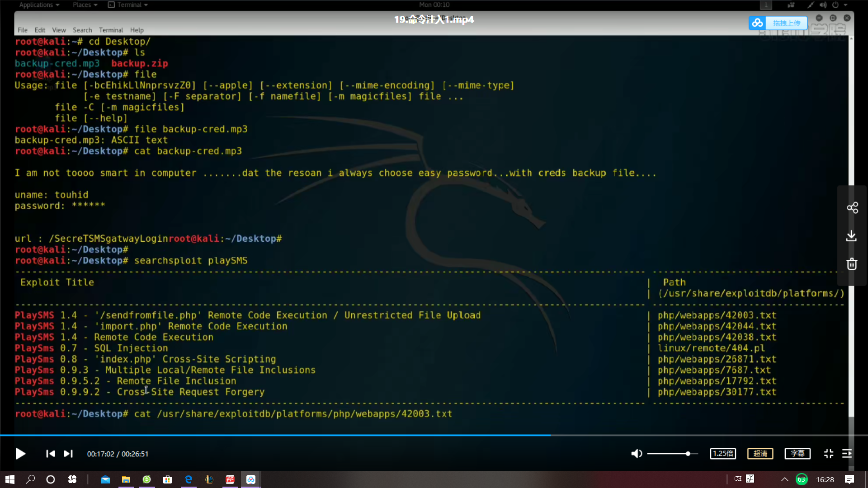
Task: Mute the video player volume
Action: click(x=637, y=454)
